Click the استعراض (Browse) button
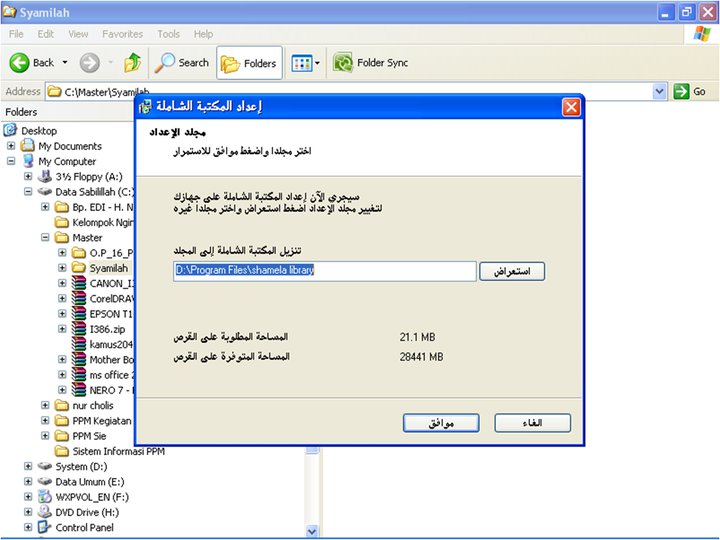720x540 pixels. point(512,271)
